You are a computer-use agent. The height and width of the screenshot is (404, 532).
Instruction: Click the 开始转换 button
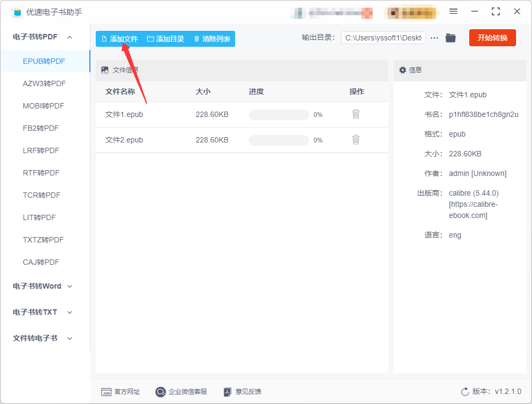(492, 38)
